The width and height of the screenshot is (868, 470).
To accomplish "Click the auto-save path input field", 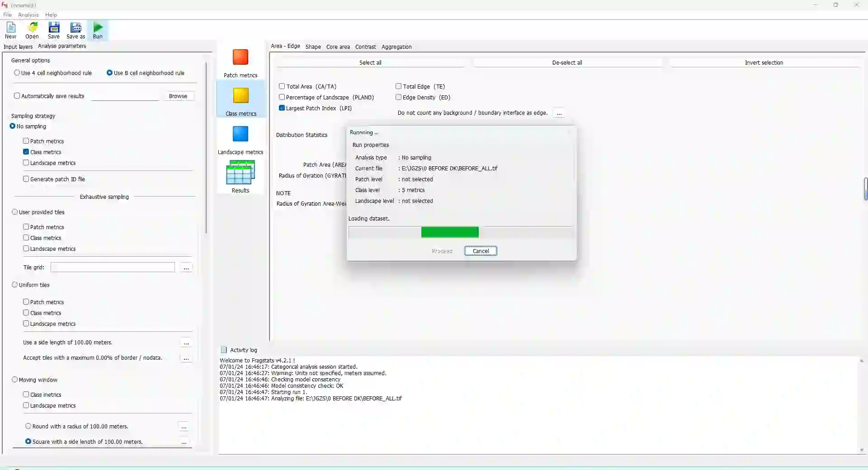I will click(125, 96).
